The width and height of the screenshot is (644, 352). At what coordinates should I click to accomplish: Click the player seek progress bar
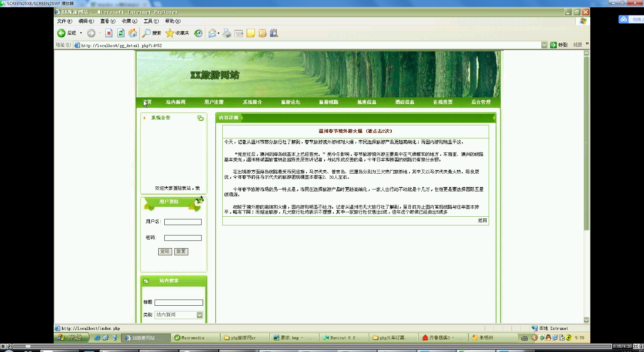(312, 346)
